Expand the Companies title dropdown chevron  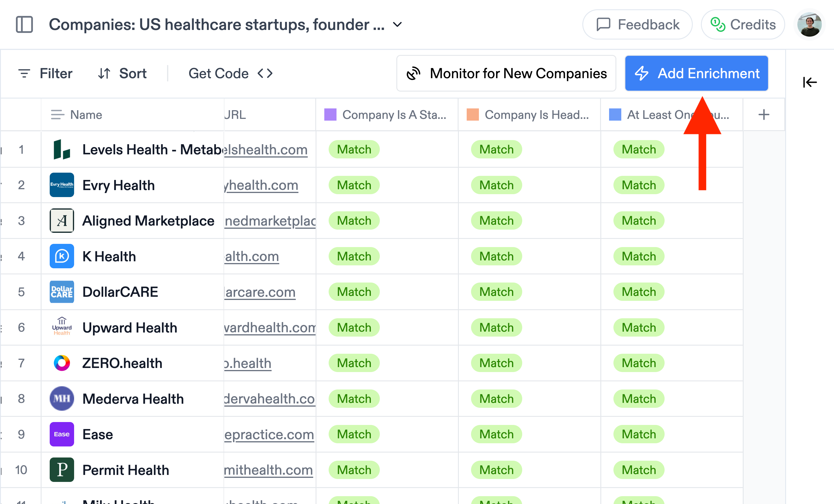[397, 24]
